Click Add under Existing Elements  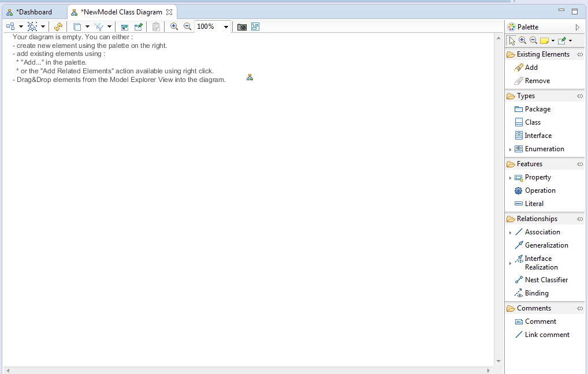pyautogui.click(x=531, y=68)
